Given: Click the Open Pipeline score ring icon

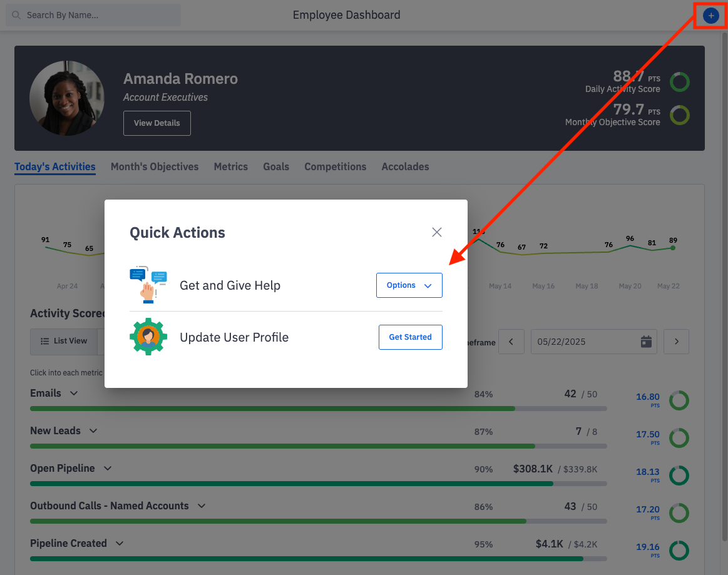Looking at the screenshot, I should pos(679,476).
